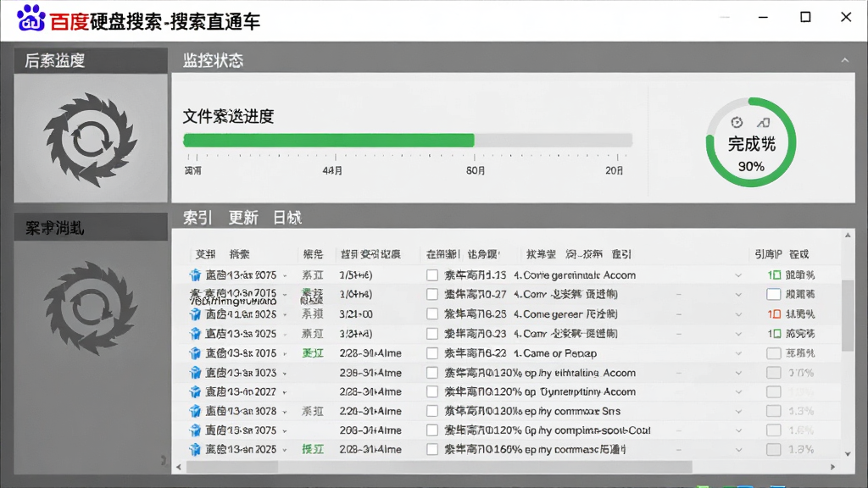This screenshot has width=868, height=488.
Task: Tick the middle checkbox in the 3/21-00 row
Action: click(432, 314)
